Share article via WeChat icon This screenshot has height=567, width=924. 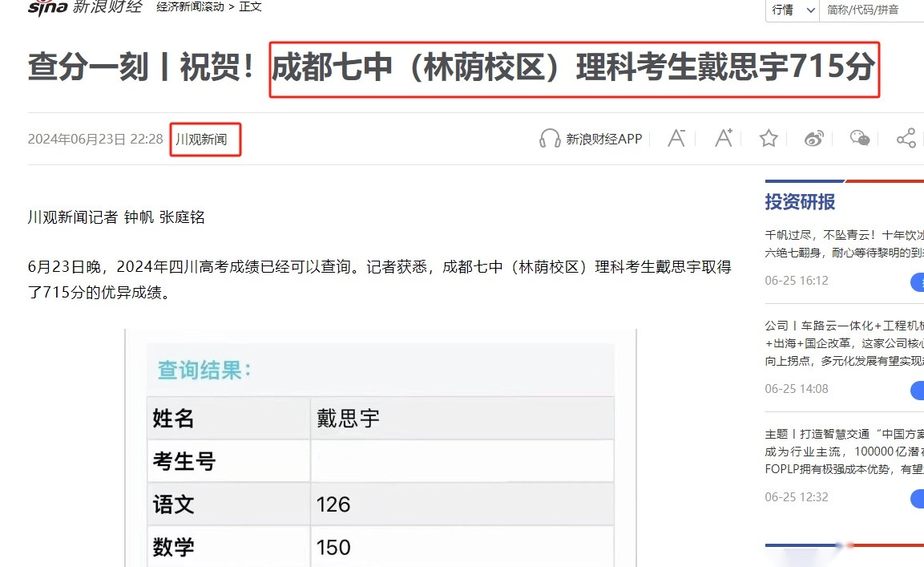coord(860,139)
